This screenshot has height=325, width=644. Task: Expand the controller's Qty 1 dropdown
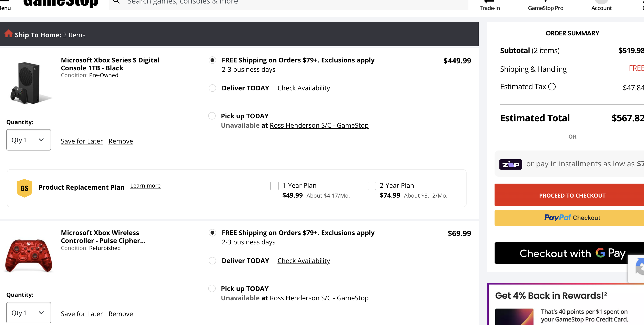point(28,313)
